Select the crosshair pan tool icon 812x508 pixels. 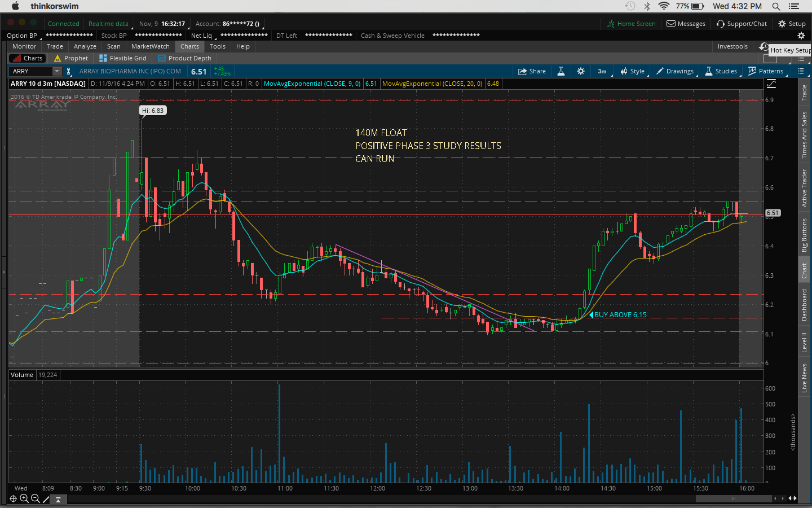13,498
